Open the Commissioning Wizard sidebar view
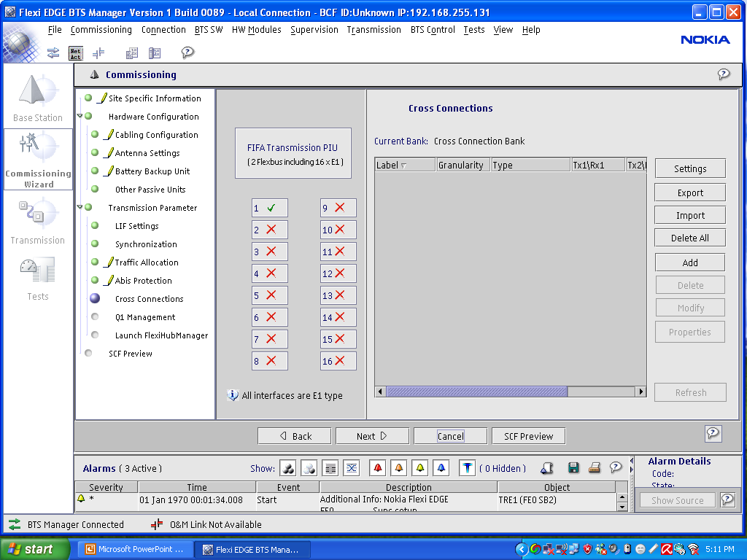 coord(38,159)
